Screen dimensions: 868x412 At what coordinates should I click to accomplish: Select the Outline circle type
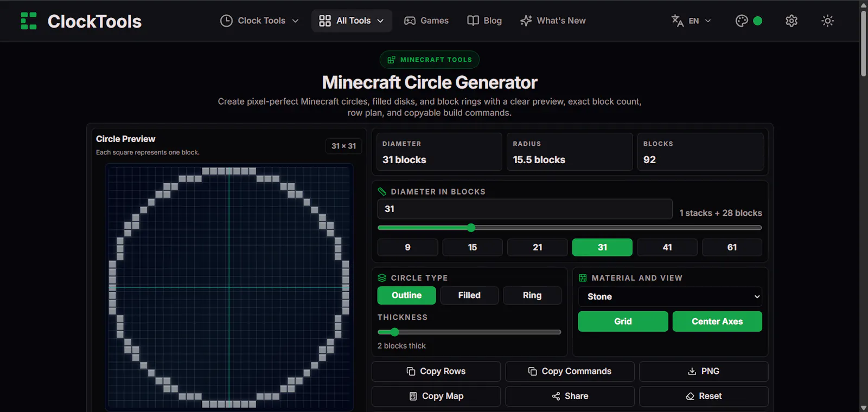[x=406, y=295]
